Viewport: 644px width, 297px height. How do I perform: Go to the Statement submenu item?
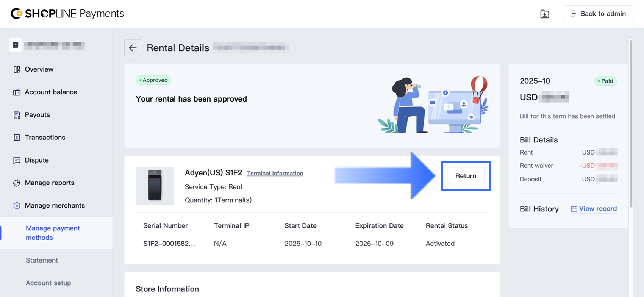click(42, 260)
